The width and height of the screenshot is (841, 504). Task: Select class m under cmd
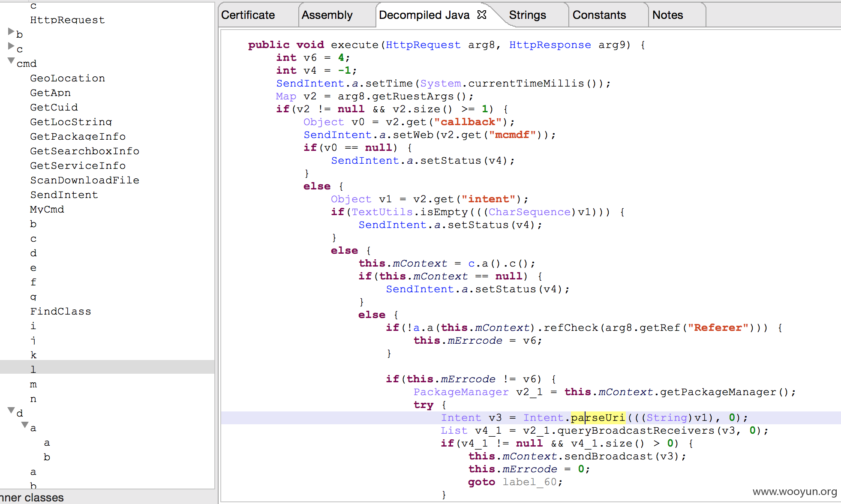pyautogui.click(x=33, y=384)
